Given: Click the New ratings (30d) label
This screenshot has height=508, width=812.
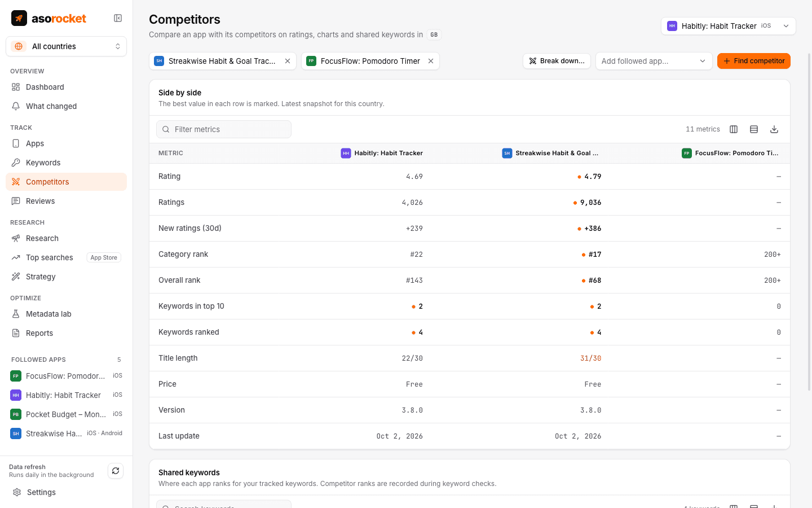Looking at the screenshot, I should 190,228.
